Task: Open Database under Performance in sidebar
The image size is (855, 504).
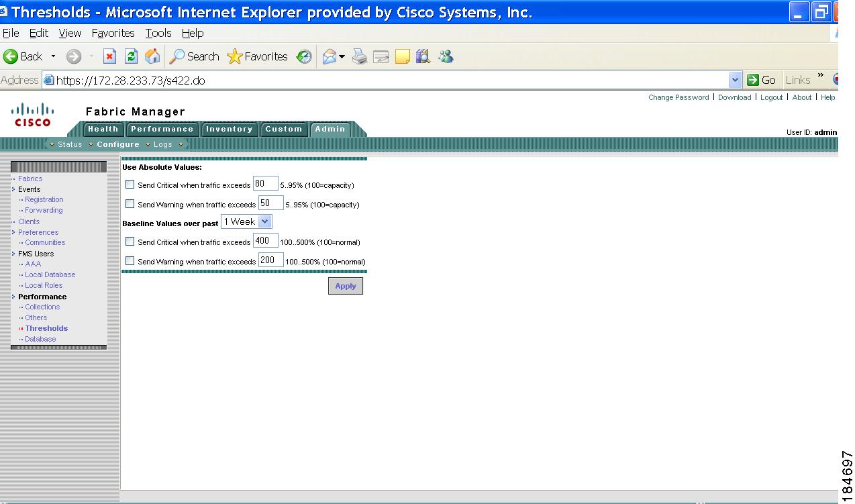Action: pos(40,339)
